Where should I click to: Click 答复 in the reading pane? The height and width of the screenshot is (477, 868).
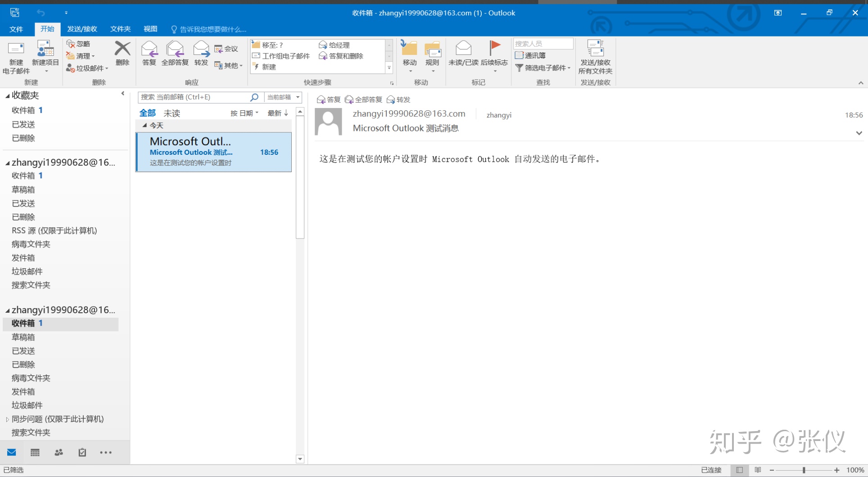(x=329, y=99)
